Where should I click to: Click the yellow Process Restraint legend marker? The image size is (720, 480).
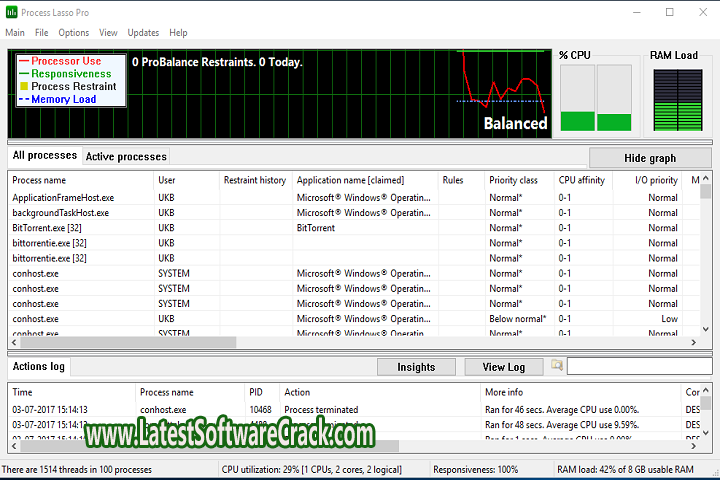pyautogui.click(x=22, y=87)
